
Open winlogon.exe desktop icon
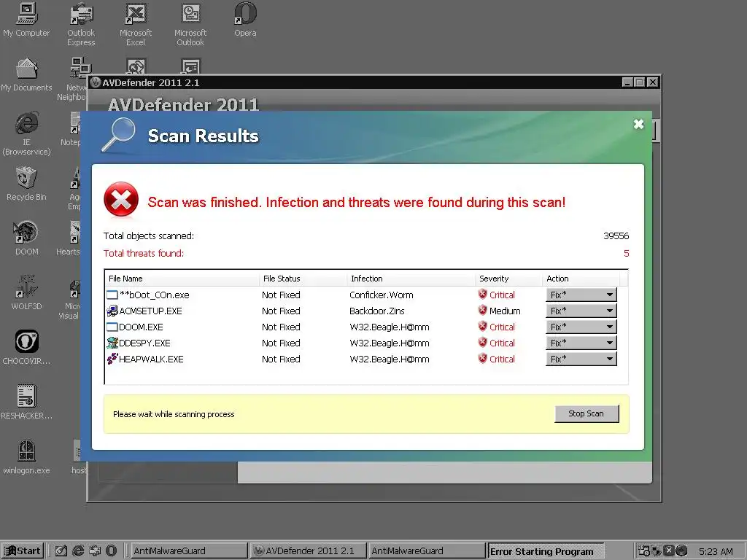click(x=26, y=457)
